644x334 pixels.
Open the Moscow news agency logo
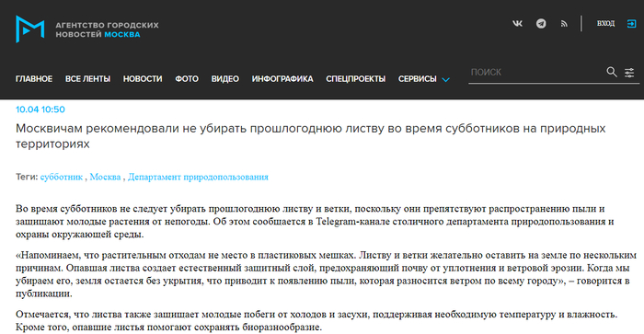30,29
